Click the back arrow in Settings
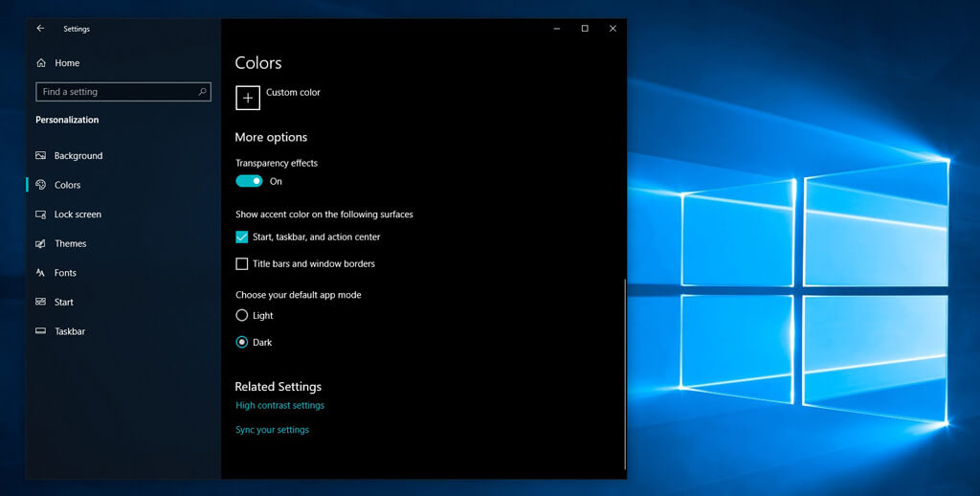This screenshot has width=980, height=496. [40, 28]
